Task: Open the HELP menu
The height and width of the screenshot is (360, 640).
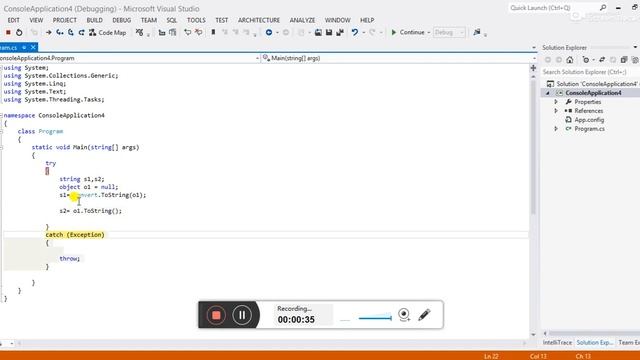Action: point(367,20)
